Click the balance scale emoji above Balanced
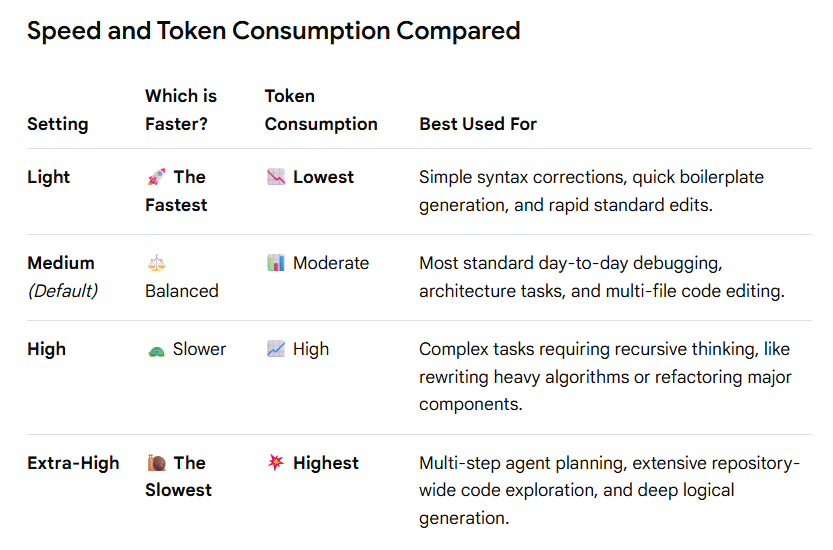Image resolution: width=833 pixels, height=550 pixels. click(x=156, y=263)
